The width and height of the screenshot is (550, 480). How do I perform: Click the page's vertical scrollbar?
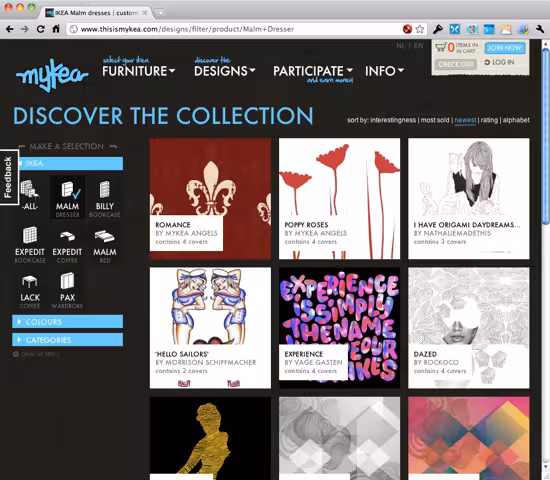click(x=546, y=260)
